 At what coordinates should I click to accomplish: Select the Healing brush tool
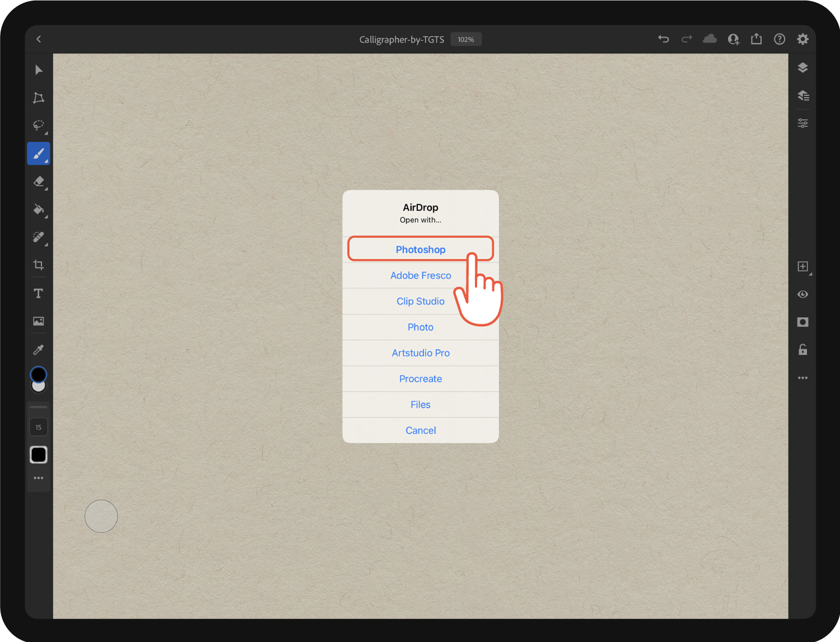[39, 237]
